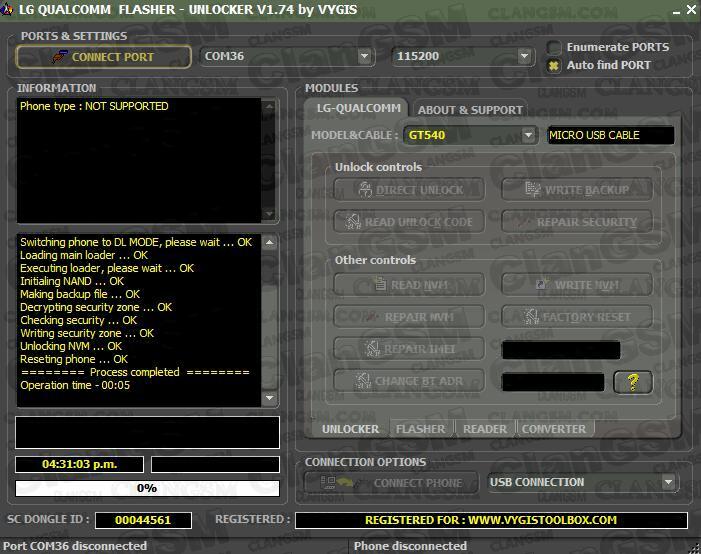Click the Read Unlock Code icon
Image resolution: width=701 pixels, height=554 pixels.
pyautogui.click(x=353, y=221)
